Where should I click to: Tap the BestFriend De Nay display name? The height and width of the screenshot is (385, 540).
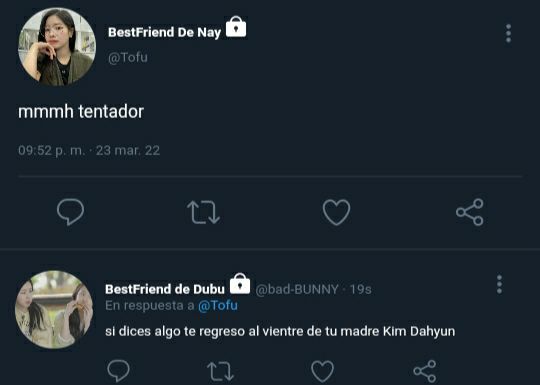164,32
